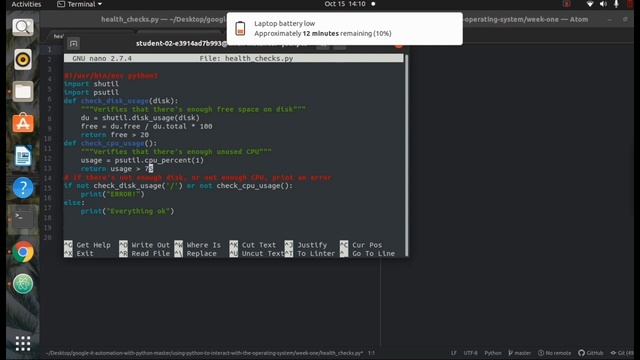Viewport: 640px width, 360px height.
Task: Show applications grid at dock bottom
Action: tap(23, 343)
